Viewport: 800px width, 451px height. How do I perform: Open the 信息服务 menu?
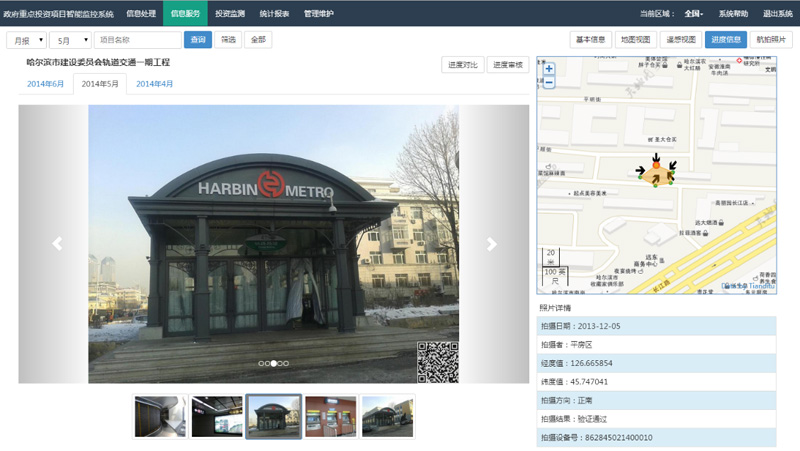(185, 14)
